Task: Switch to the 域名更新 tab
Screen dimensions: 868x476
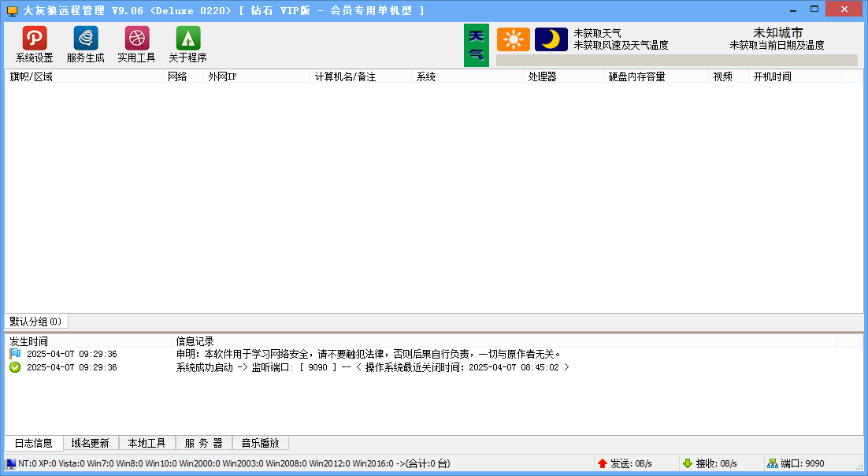Action: click(x=91, y=443)
